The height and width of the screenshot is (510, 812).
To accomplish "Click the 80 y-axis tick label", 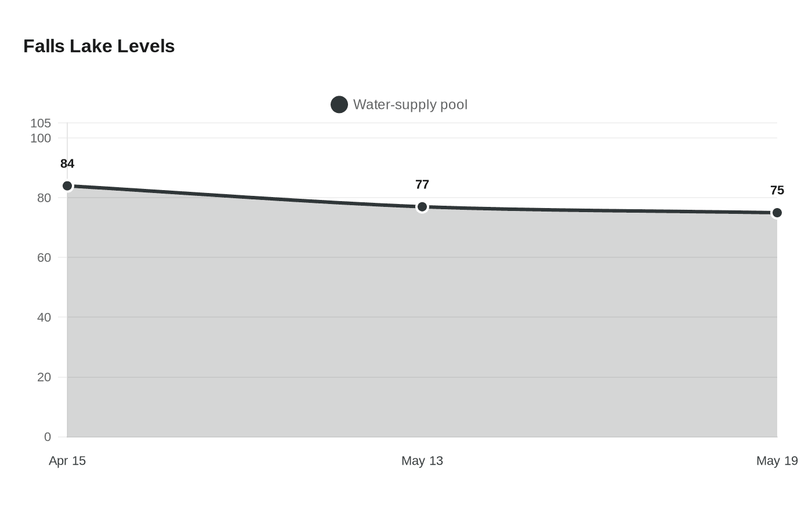I will coord(44,198).
